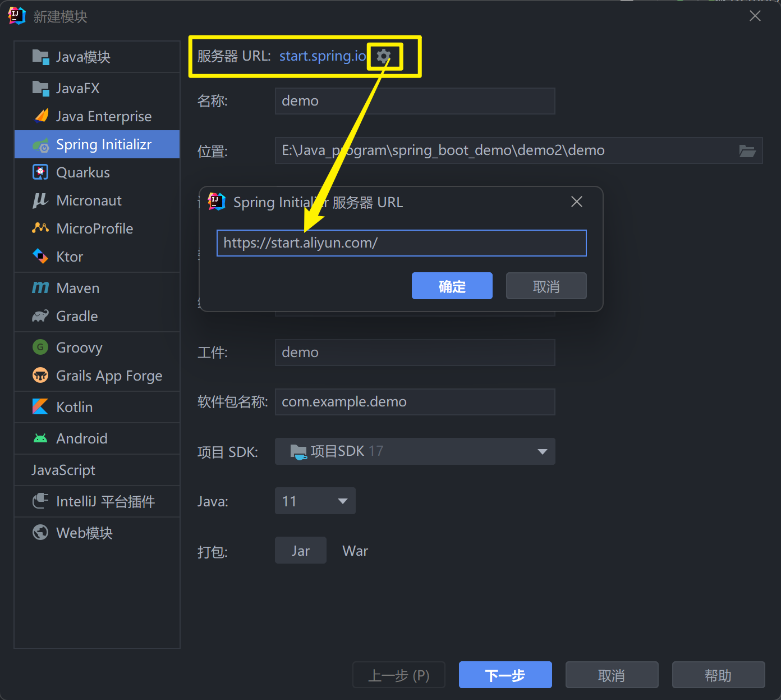Screen dimensions: 781x700
Task: Open the start.spring.io server link
Action: (x=323, y=56)
